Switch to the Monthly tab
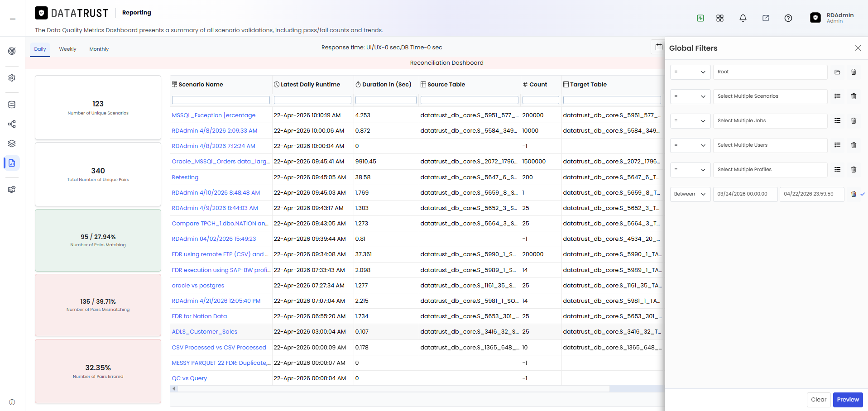 click(99, 49)
